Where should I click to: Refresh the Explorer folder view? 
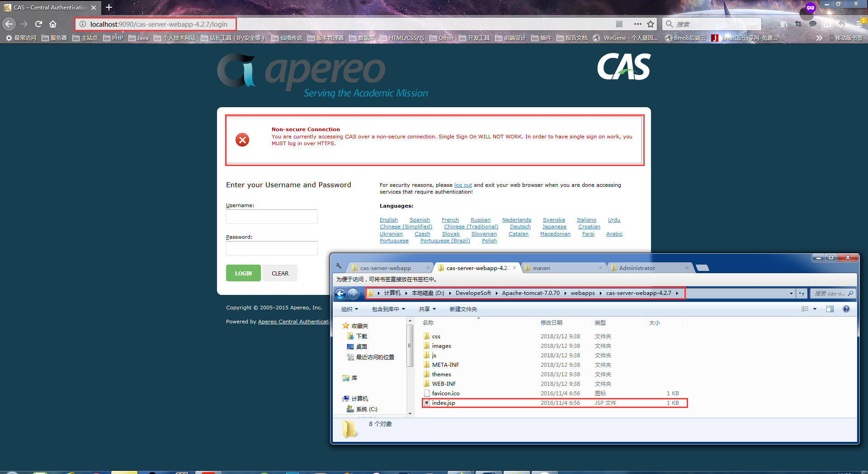(x=802, y=293)
